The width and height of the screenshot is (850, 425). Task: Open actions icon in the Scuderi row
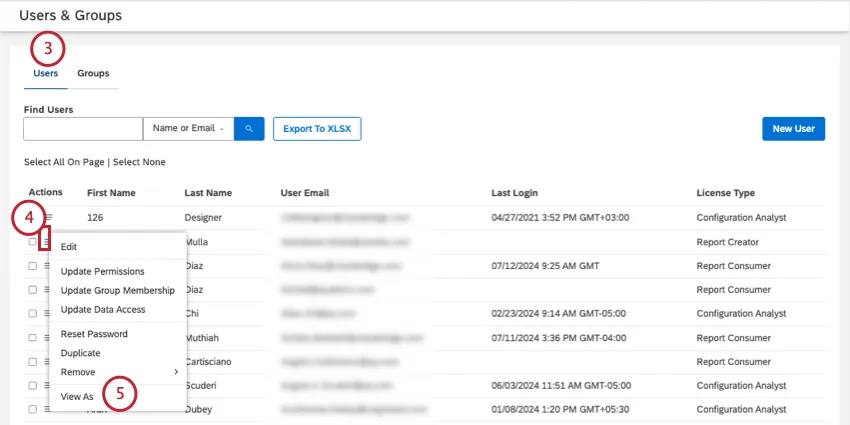coord(47,385)
